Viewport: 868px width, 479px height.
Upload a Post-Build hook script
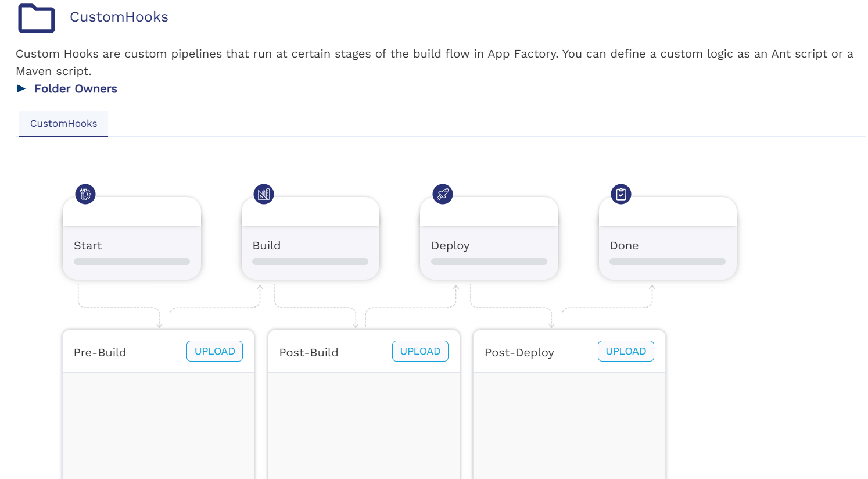click(420, 351)
